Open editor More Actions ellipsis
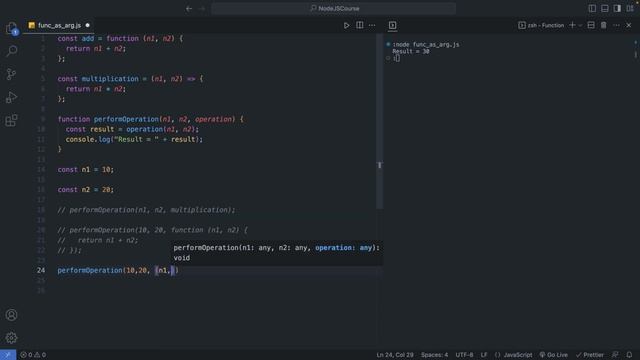 pos(372,25)
